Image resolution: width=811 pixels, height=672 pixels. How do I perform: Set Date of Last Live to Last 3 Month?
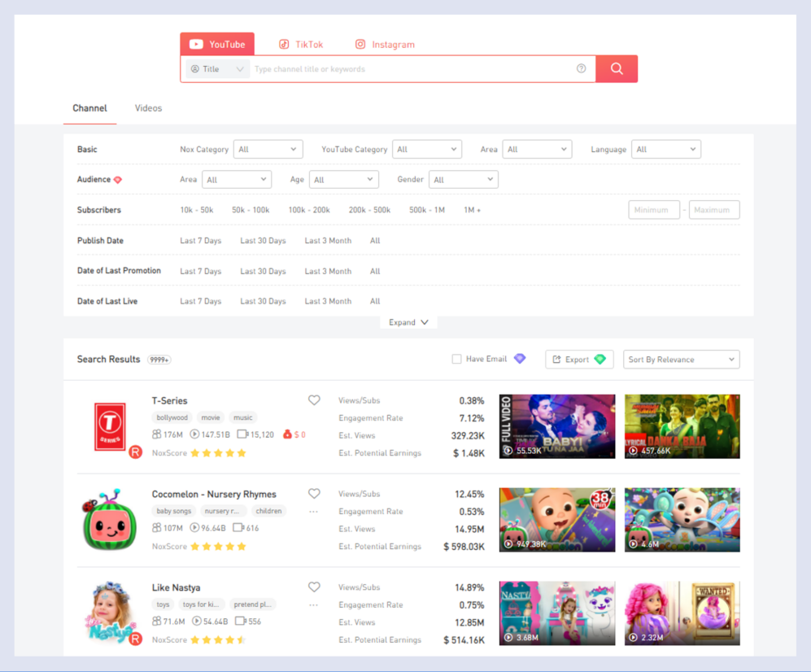pos(328,301)
